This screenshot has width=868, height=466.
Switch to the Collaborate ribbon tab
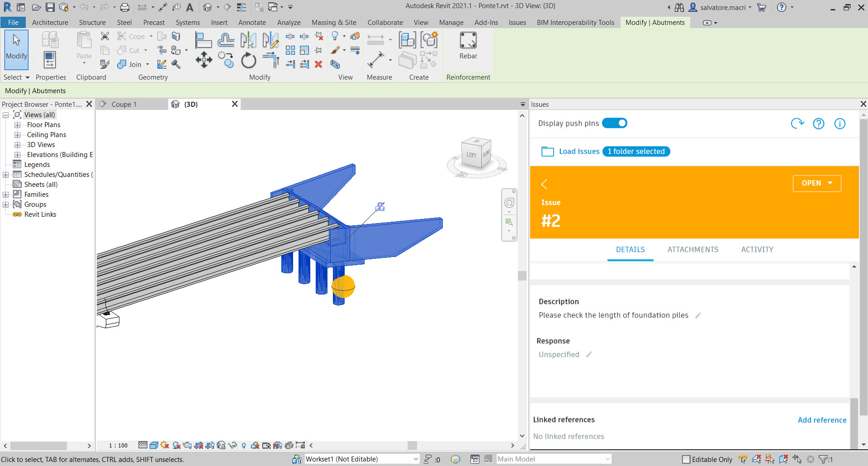[385, 22]
